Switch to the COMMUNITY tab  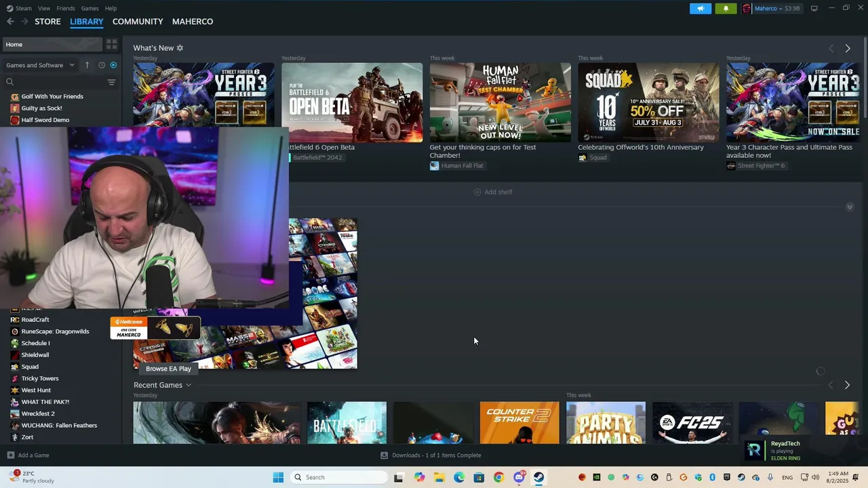[x=138, y=22]
